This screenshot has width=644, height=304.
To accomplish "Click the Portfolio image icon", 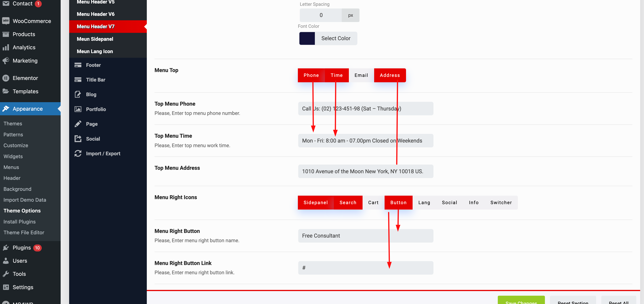I will (78, 109).
